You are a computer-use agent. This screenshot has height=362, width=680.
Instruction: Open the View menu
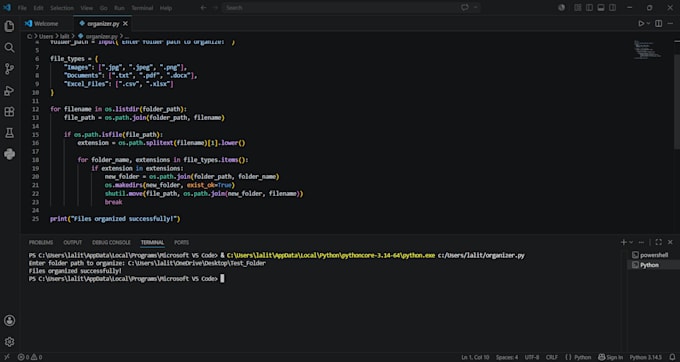pyautogui.click(x=86, y=8)
